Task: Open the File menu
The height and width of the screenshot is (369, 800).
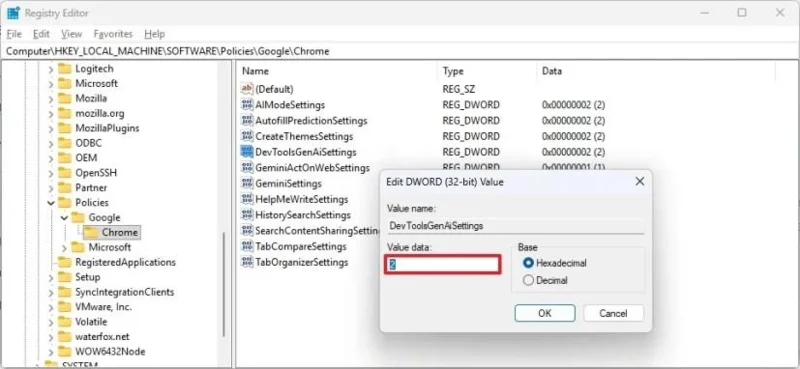Action: point(14,34)
